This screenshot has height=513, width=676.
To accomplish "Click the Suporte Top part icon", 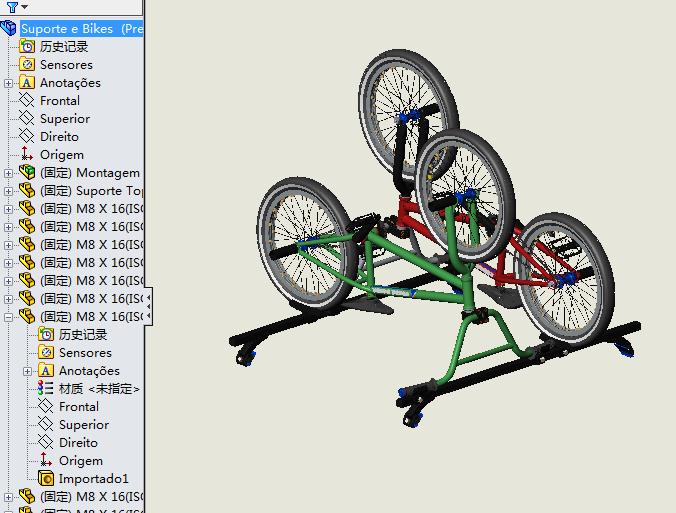I will [x=27, y=191].
